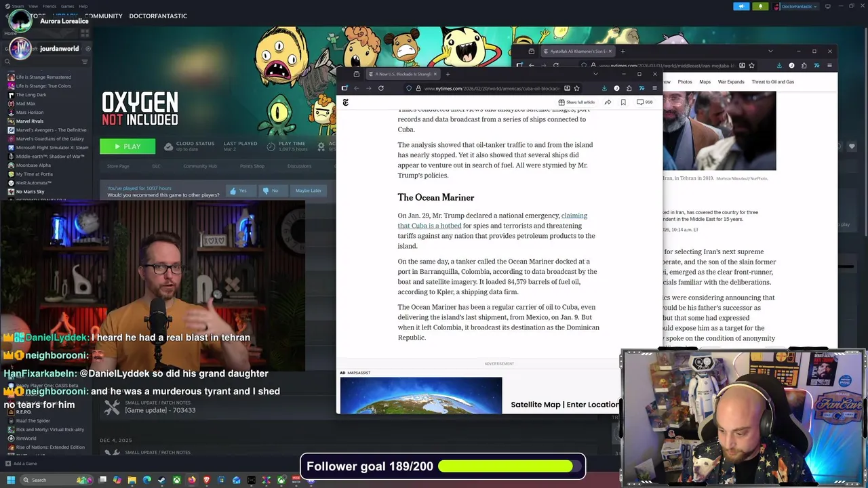This screenshot has width=868, height=488.
Task: Go to the COMMUNITY section in Steam
Action: point(103,16)
